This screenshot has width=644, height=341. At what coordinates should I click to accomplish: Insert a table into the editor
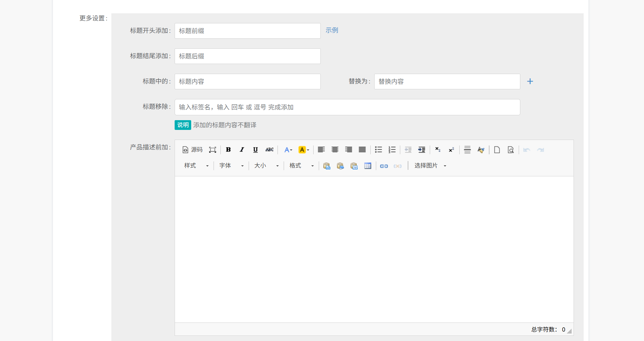pyautogui.click(x=367, y=166)
